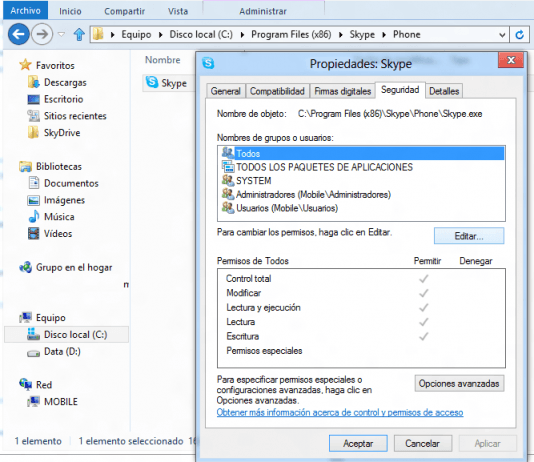Expand the chevron before Equipo in path

click(x=113, y=34)
